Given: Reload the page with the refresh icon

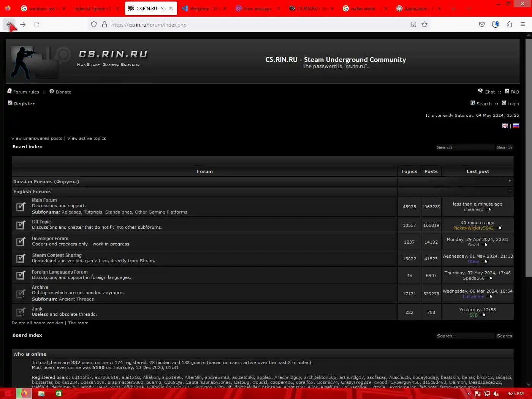Looking at the screenshot, I should pyautogui.click(x=36, y=25).
